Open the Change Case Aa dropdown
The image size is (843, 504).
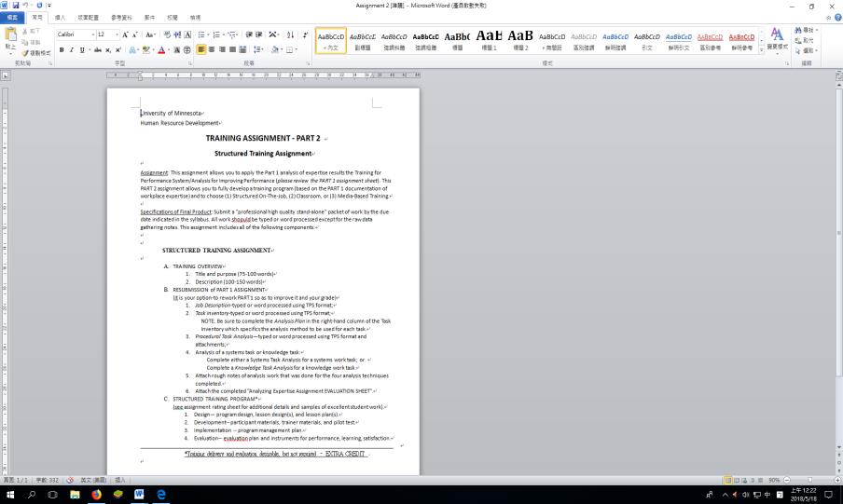[x=150, y=34]
